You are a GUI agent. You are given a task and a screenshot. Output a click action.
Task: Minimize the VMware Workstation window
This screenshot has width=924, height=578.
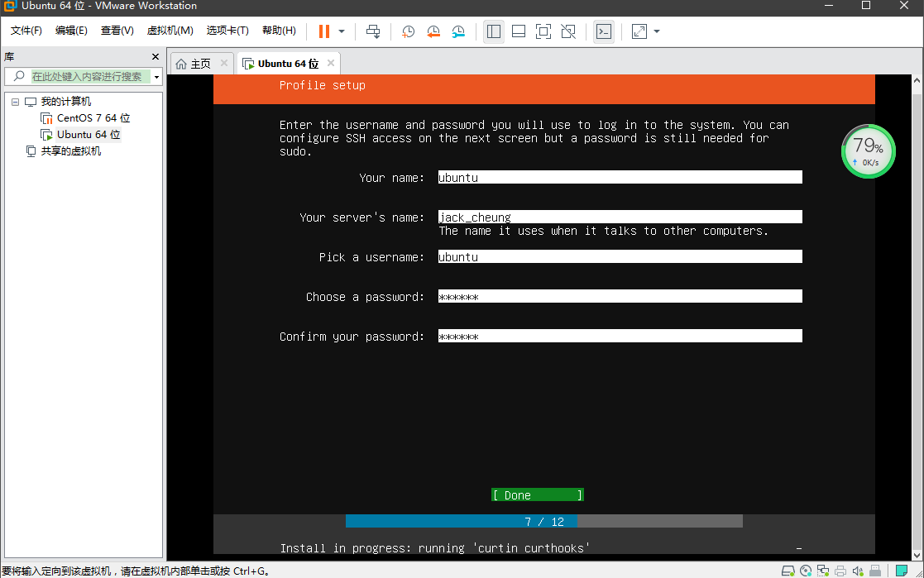click(829, 5)
